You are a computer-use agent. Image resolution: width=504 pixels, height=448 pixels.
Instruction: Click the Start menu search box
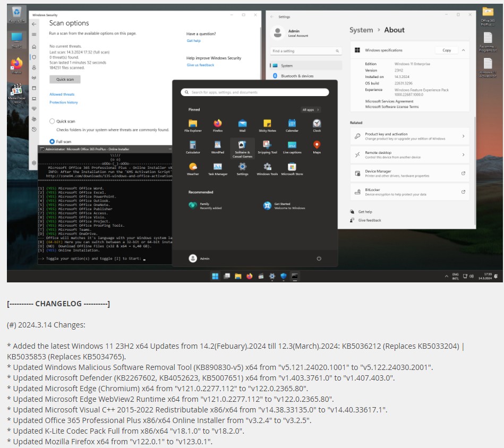[255, 92]
